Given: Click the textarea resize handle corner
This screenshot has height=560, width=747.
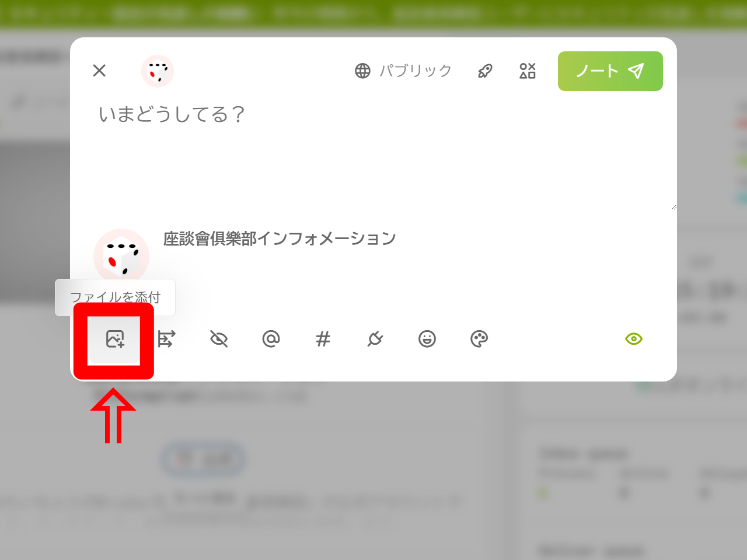Looking at the screenshot, I should pos(673,206).
